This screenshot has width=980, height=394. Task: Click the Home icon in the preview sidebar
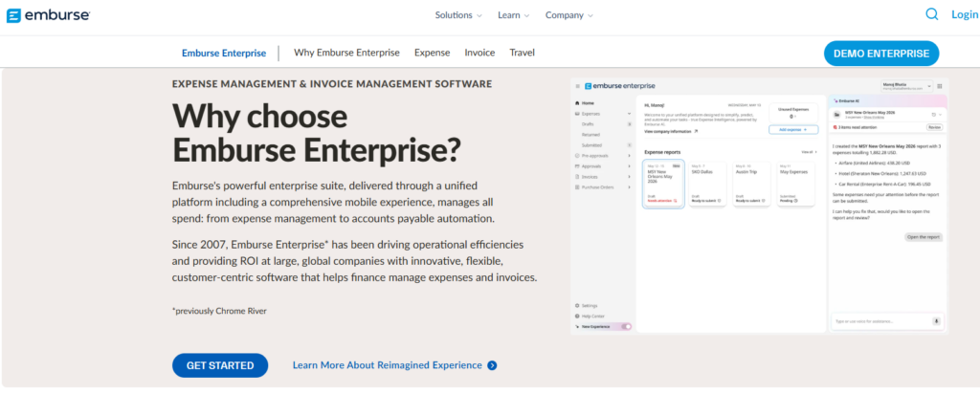[577, 103]
